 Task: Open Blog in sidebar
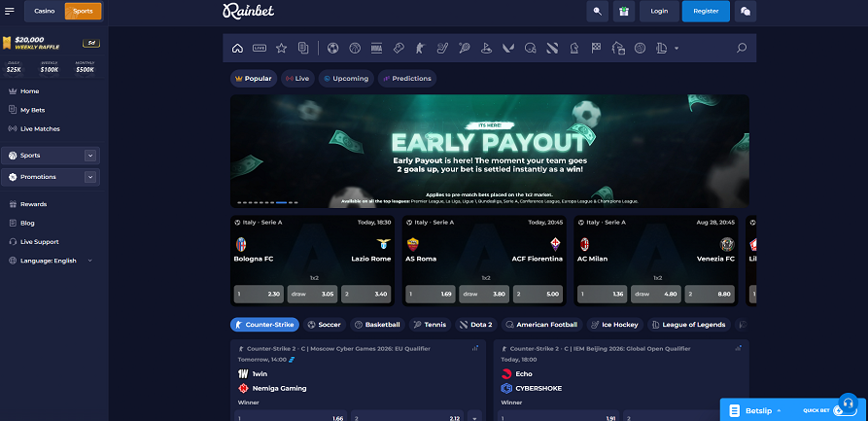coord(27,224)
